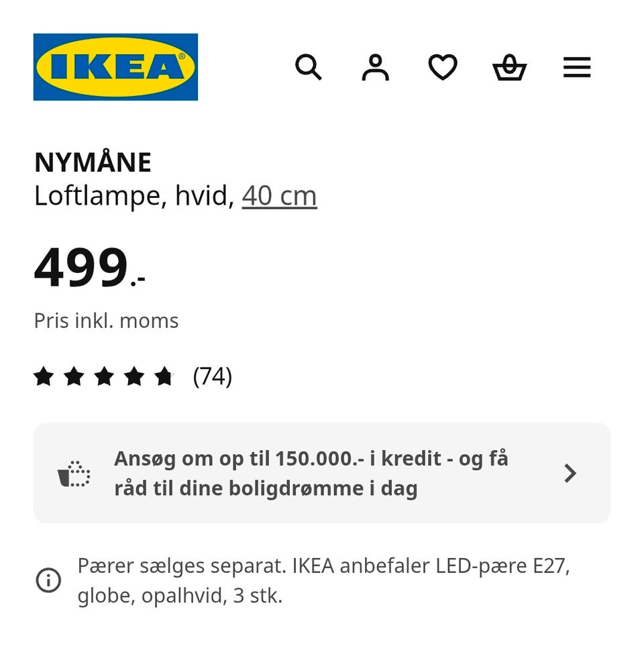Click the 'Pris inkl. moms' text
Screen dimensions: 644x648
coord(106,321)
